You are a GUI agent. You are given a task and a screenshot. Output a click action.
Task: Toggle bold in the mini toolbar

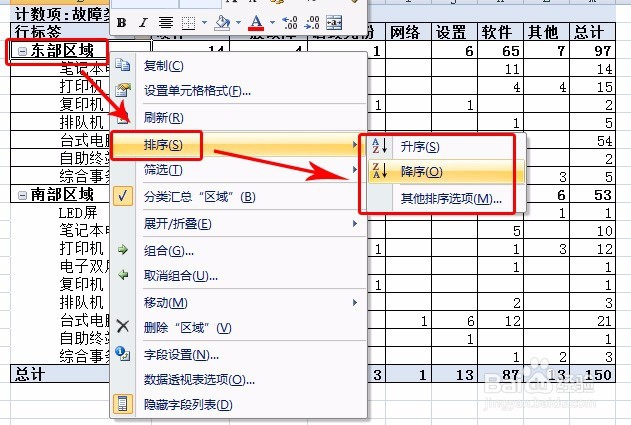point(122,23)
